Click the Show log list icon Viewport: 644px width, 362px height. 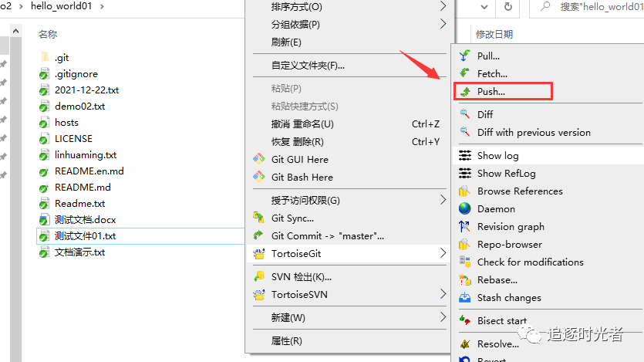coord(465,156)
